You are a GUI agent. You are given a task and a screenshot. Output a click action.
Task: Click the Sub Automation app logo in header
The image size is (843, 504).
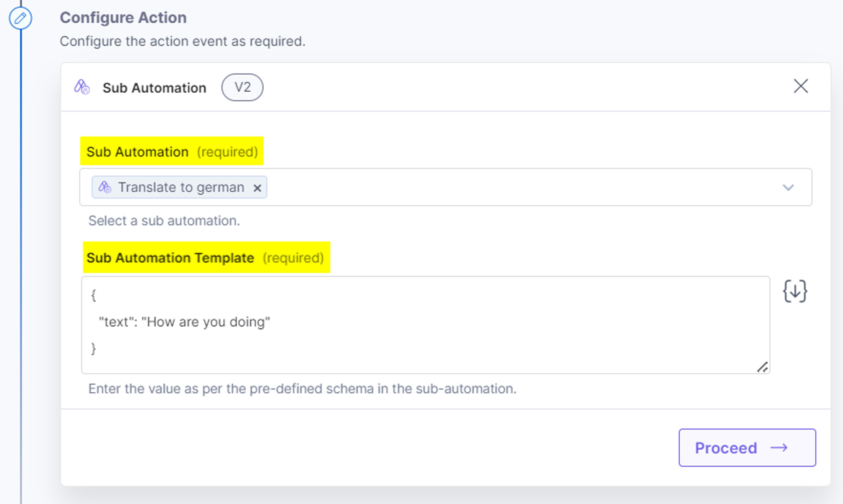[82, 87]
